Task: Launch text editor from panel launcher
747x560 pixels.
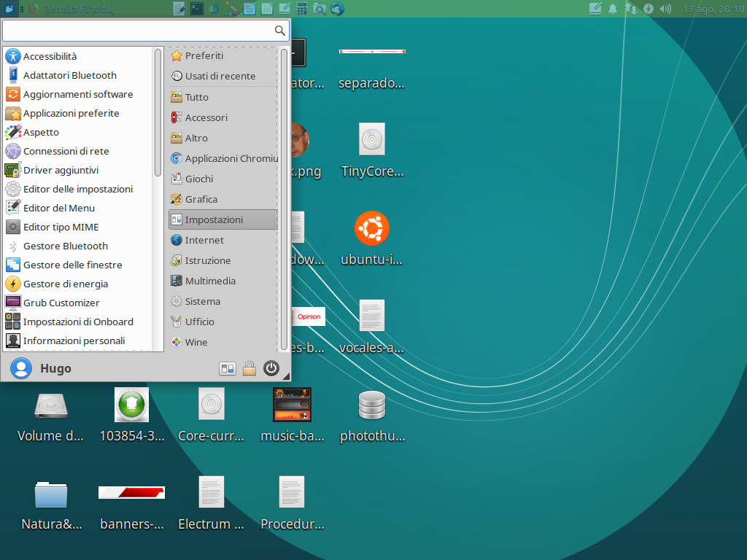Action: 179,9
